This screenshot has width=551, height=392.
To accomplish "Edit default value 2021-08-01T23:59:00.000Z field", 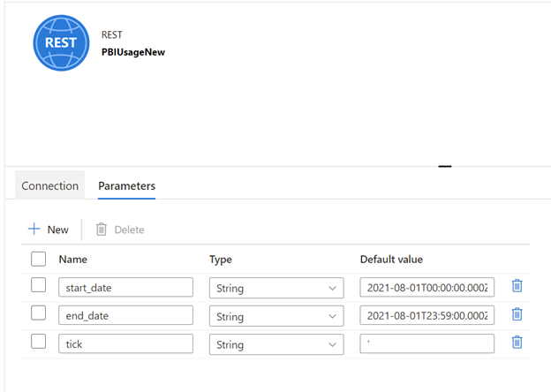I will pyautogui.click(x=427, y=315).
